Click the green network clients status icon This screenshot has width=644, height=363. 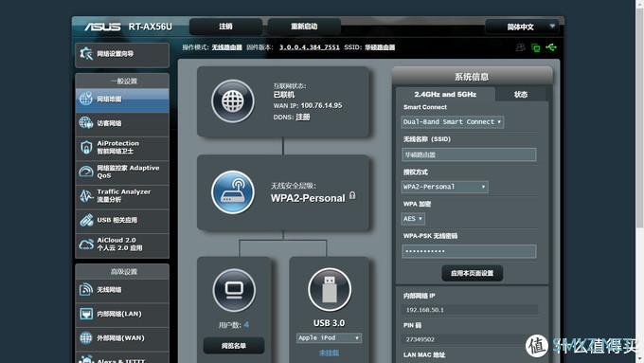click(536, 47)
